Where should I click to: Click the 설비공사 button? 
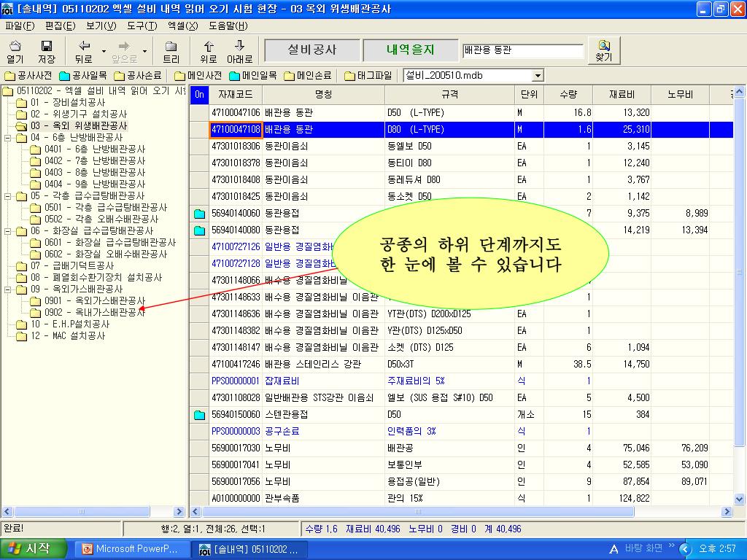[312, 50]
